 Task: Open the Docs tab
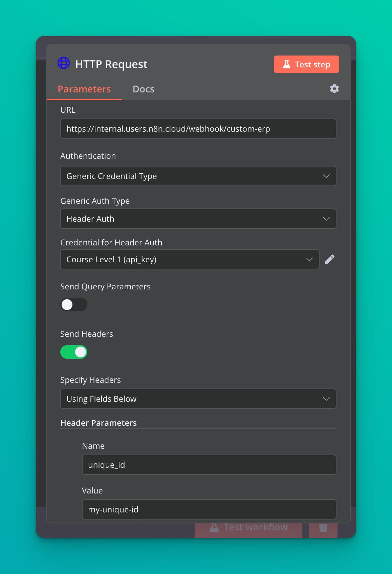[x=144, y=89]
